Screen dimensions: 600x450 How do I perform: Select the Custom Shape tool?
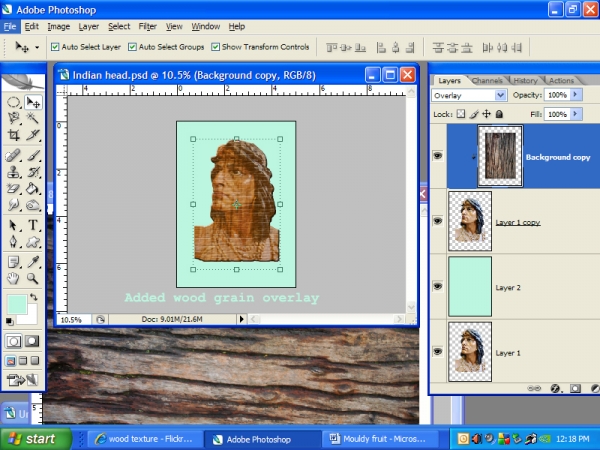(33, 242)
